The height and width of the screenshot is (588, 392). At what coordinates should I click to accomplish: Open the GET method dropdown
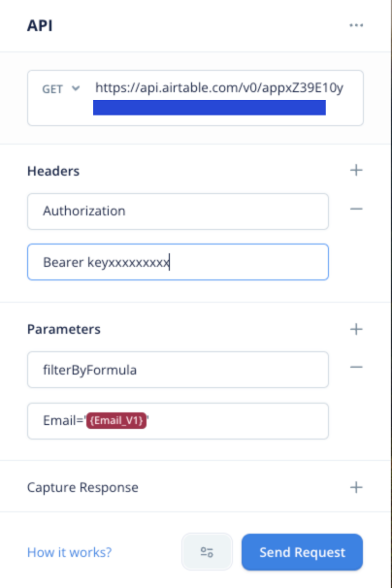click(61, 89)
